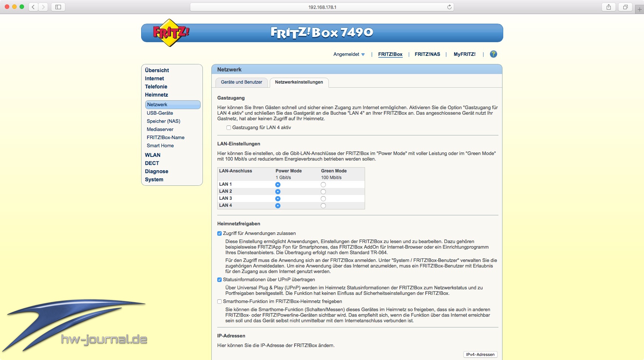Screen dimensions: 644x360
Task: Click the FRITZ!Box top navigation link
Action: (390, 54)
